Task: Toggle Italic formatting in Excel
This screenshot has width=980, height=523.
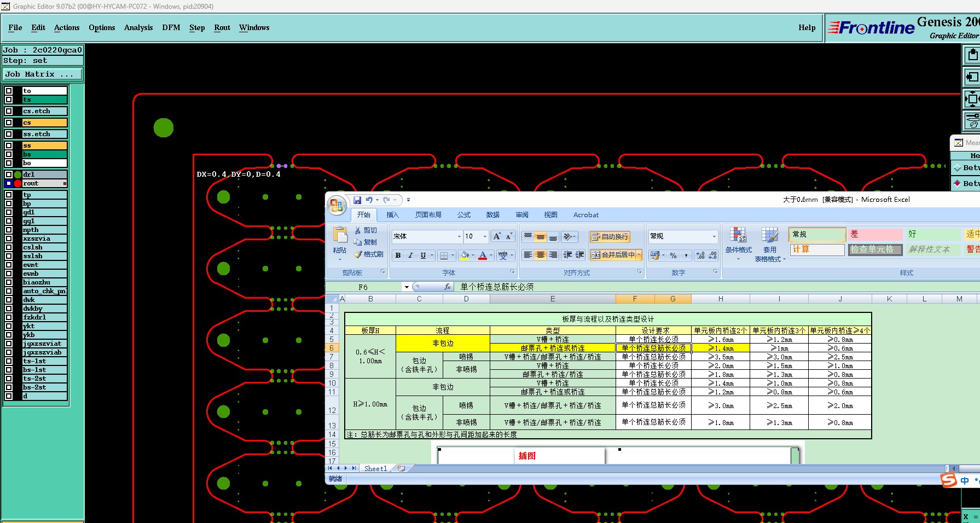Action: point(410,255)
